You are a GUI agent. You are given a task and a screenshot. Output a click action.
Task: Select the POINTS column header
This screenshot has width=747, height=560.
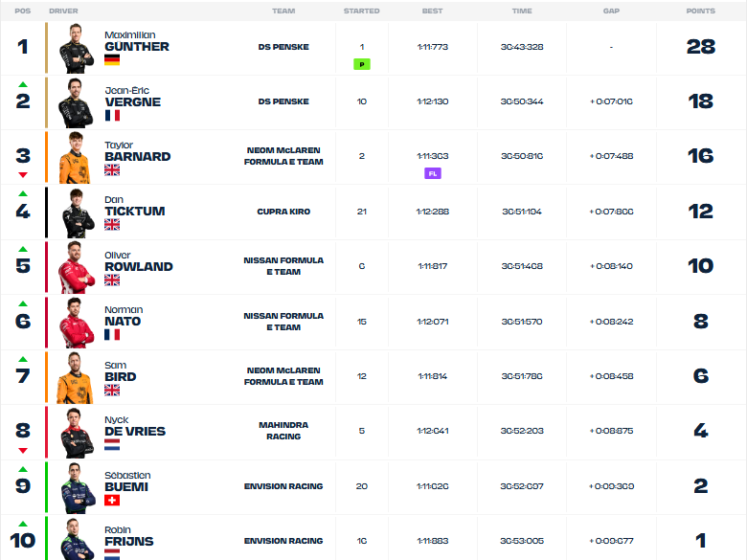[700, 11]
